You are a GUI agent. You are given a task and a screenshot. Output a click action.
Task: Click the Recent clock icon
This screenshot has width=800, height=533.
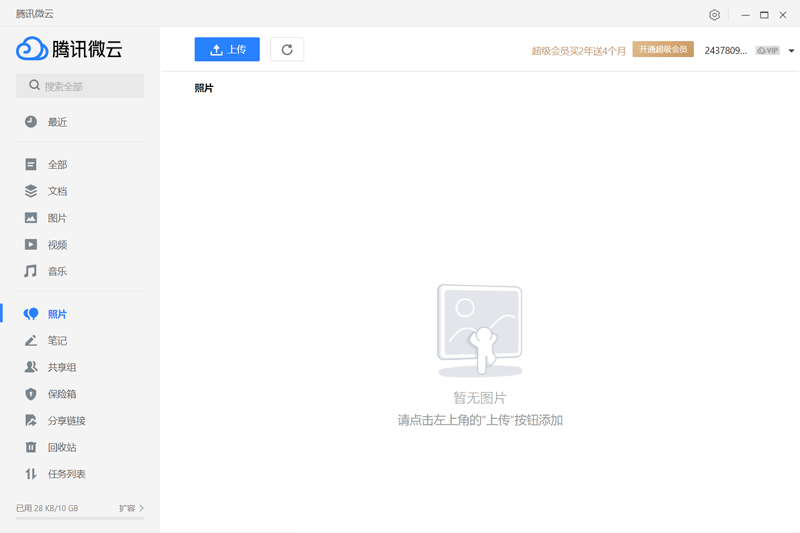click(31, 122)
